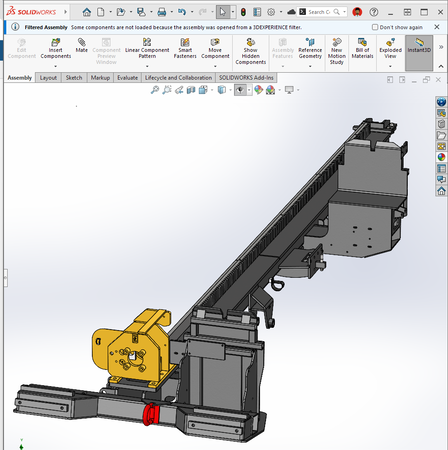Expand Exploded View dropdown arrow
This screenshot has height=450, width=448.
[x=390, y=66]
